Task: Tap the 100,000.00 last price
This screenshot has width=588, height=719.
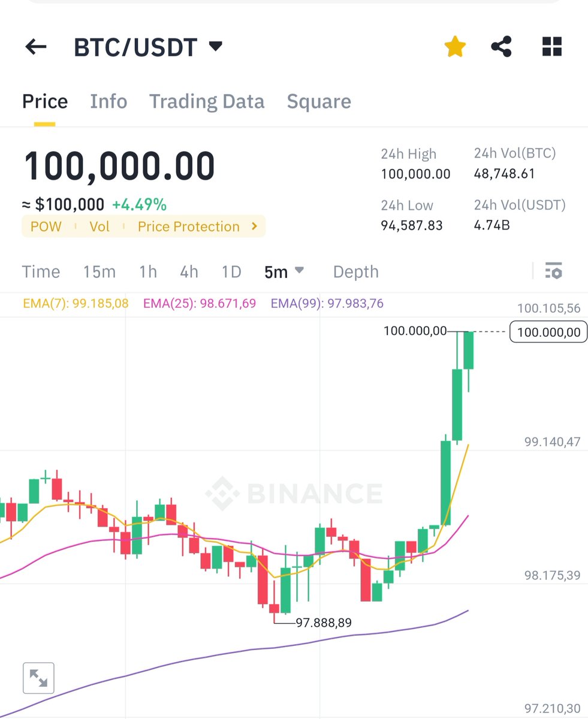Action: [119, 166]
